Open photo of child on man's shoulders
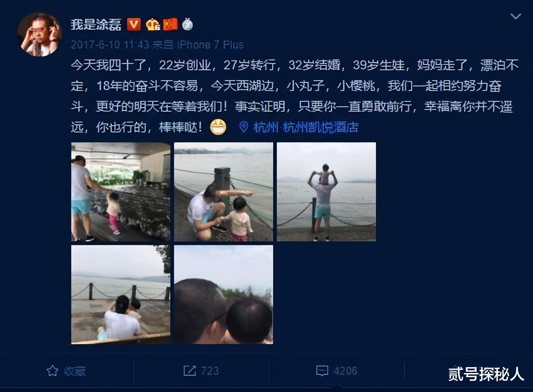This screenshot has width=533, height=392. [x=326, y=192]
